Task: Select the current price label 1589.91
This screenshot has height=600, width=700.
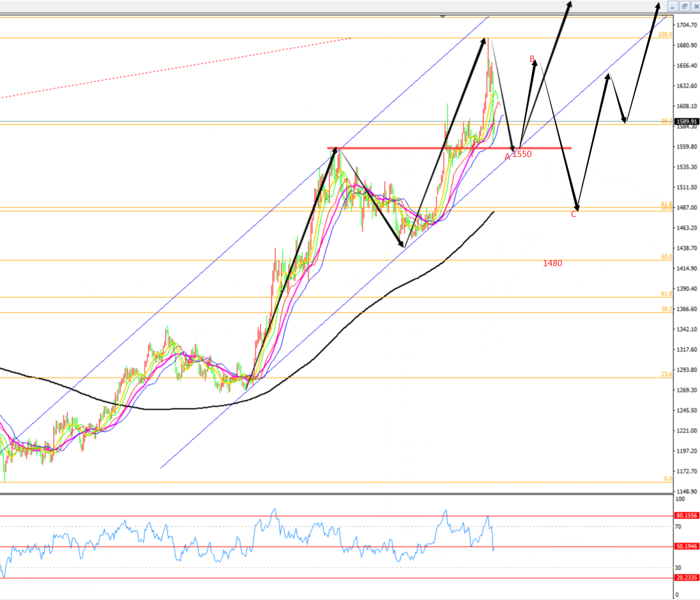Action: (x=687, y=121)
